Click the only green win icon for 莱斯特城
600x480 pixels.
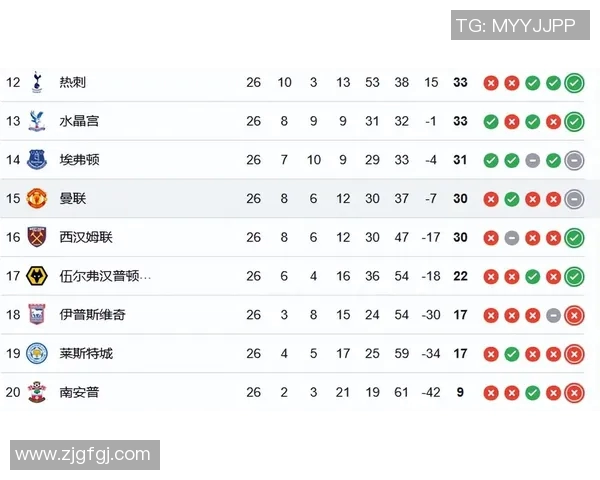(511, 354)
